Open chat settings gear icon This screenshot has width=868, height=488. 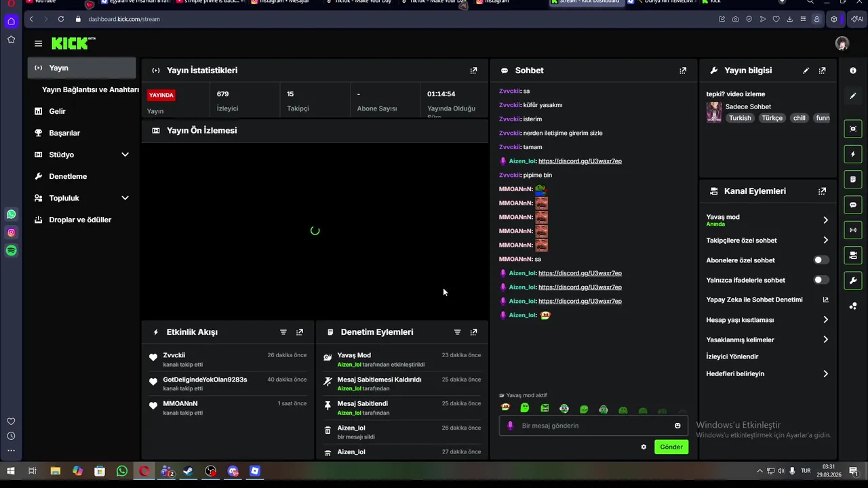pyautogui.click(x=644, y=447)
